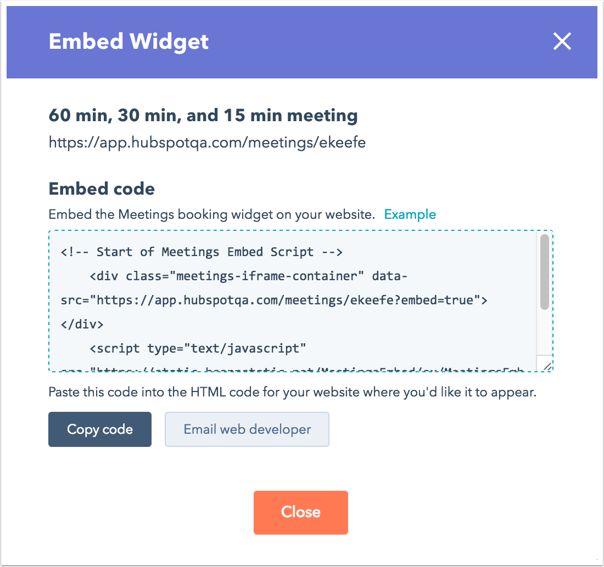Viewport: 604px width, 567px height.
Task: Click the script type text/javascript line
Action: click(x=198, y=349)
